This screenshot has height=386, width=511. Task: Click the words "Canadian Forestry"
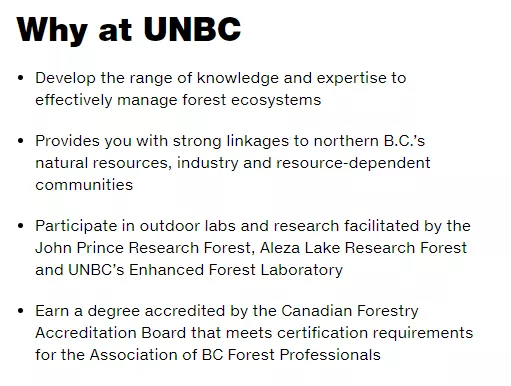pos(350,311)
